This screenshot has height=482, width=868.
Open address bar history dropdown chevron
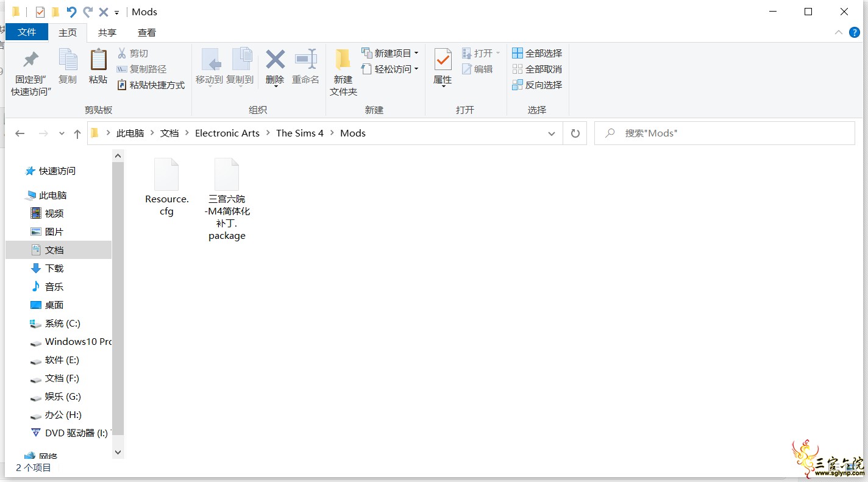pyautogui.click(x=552, y=133)
